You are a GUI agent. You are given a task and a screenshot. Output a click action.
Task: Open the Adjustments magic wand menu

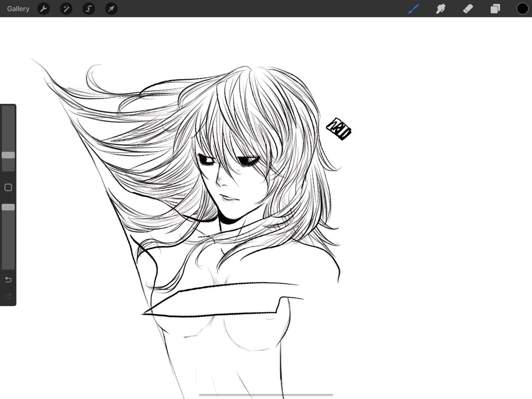click(x=66, y=8)
